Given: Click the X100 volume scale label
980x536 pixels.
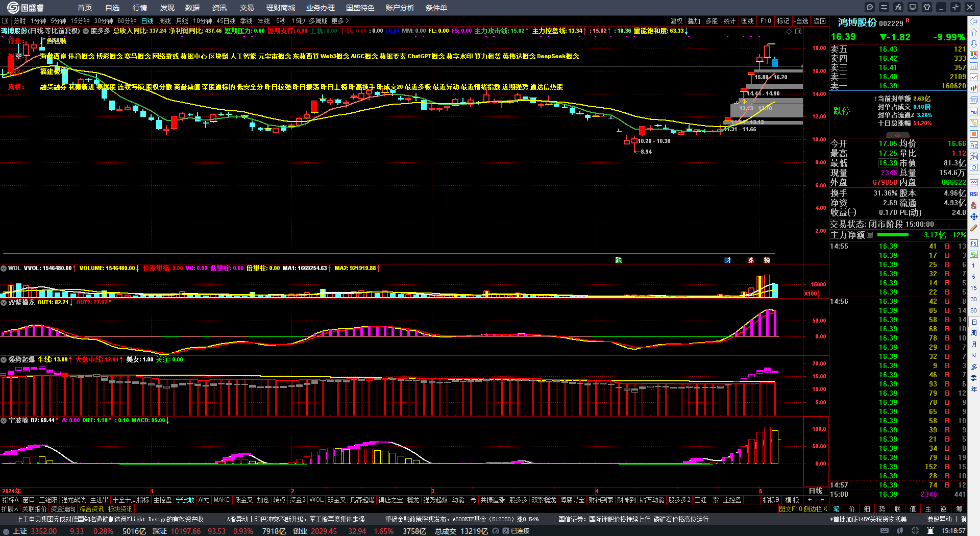Looking at the screenshot, I should tap(811, 294).
